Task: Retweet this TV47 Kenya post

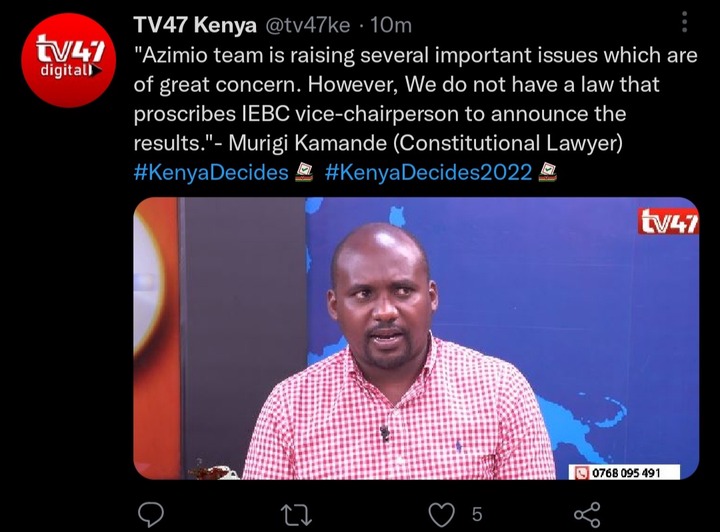Action: pos(297,515)
